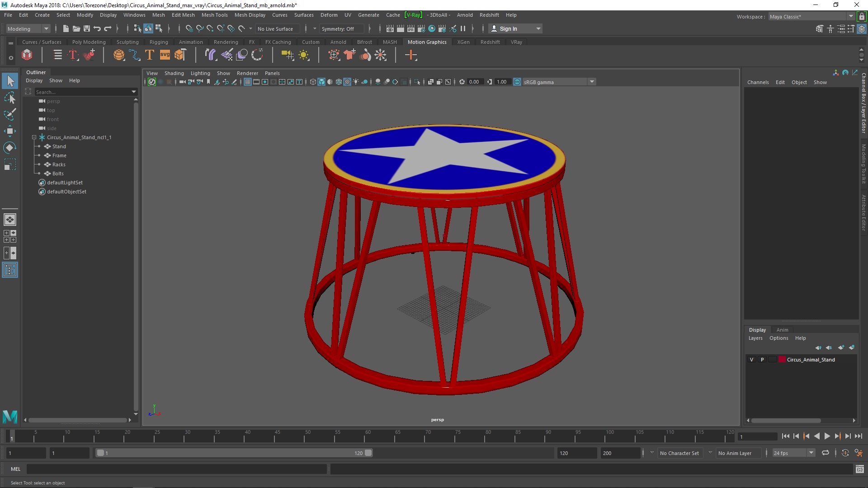
Task: Click the horizontal scrollbar of layer editor
Action: tap(786, 420)
